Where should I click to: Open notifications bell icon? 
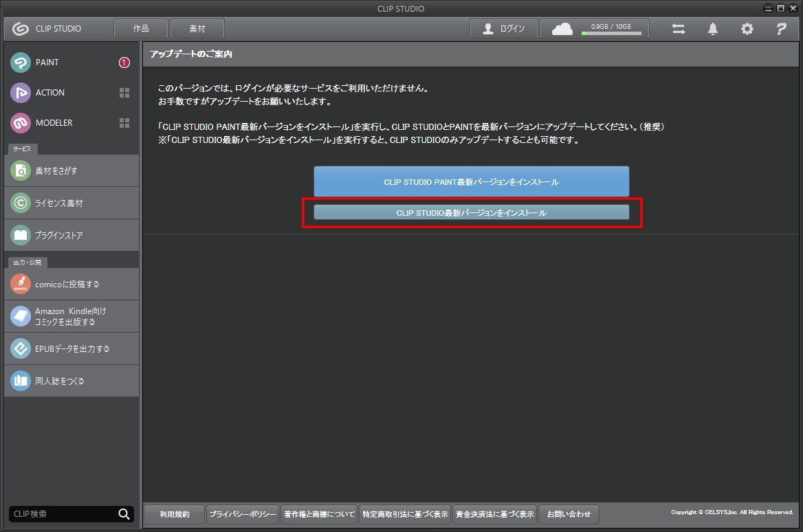(x=713, y=29)
